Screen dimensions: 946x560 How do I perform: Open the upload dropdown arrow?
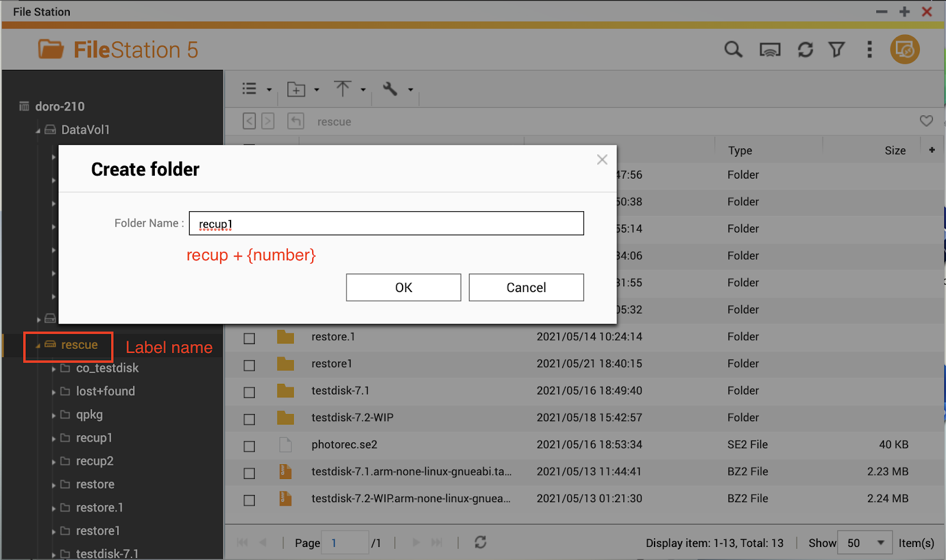[363, 90]
